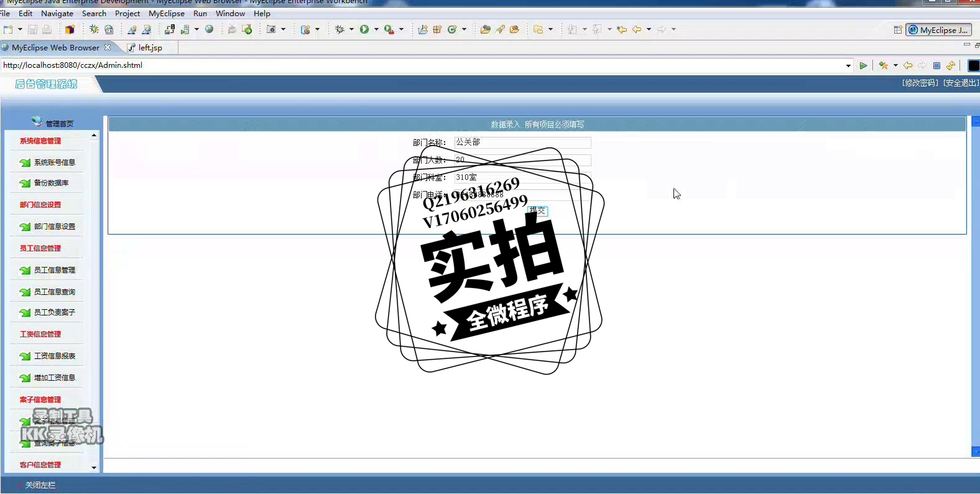
Task: Click the globe web browser toolbar icon
Action: pyautogui.click(x=210, y=29)
